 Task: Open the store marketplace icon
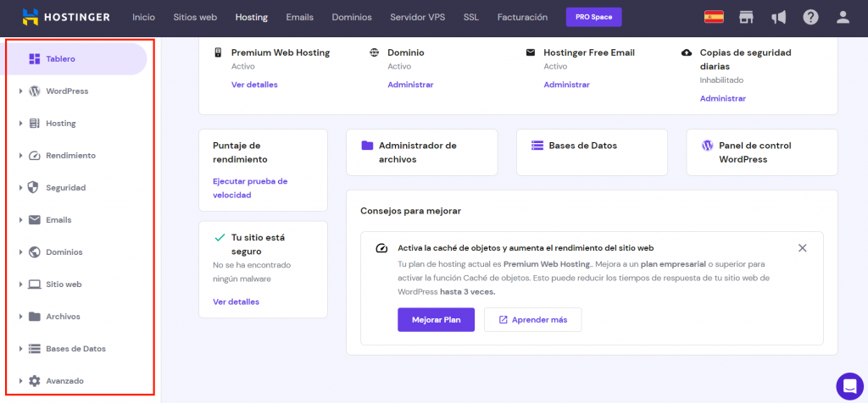[746, 17]
